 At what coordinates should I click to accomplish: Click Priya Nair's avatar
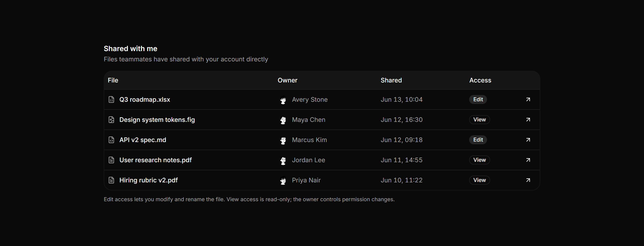[283, 180]
